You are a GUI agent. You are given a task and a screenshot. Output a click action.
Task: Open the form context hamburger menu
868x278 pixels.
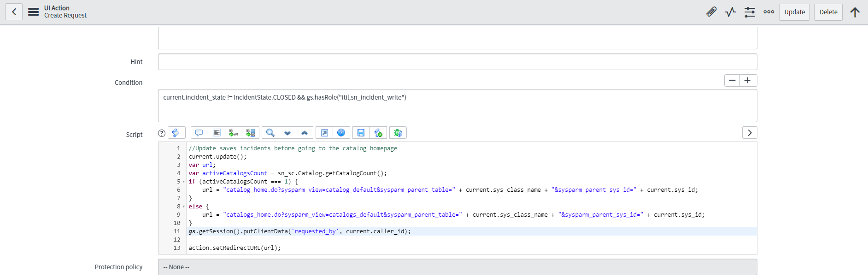34,12
